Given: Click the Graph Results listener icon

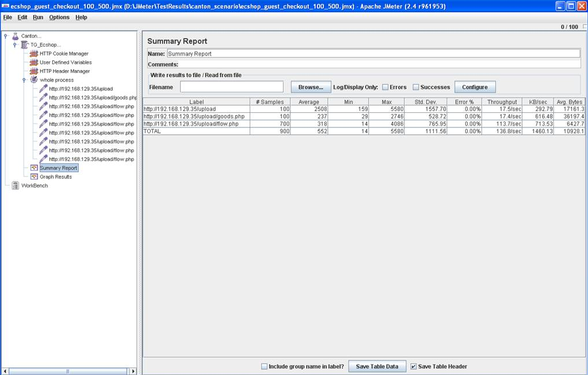Looking at the screenshot, I should click(x=34, y=177).
